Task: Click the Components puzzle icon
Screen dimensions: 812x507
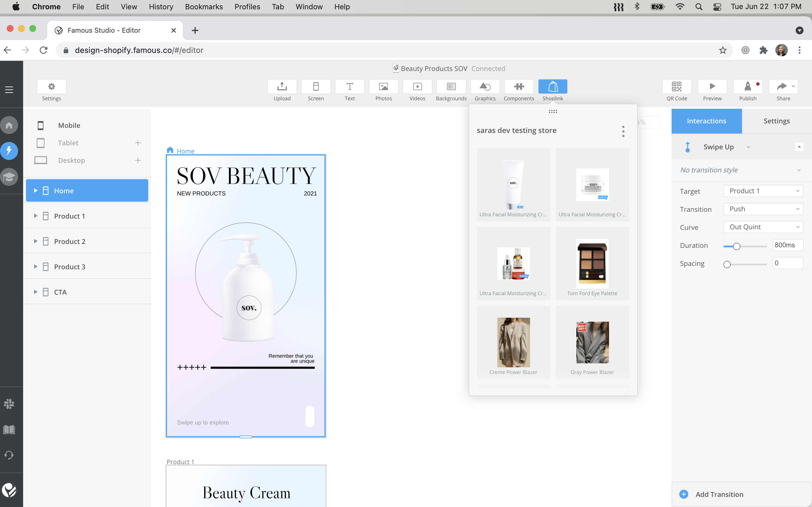Action: tap(519, 87)
